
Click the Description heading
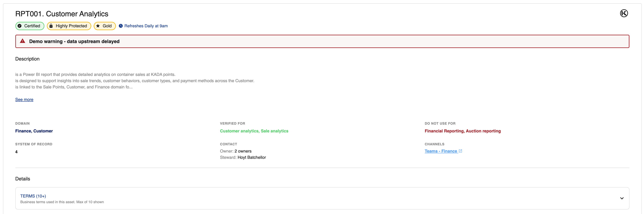tap(27, 59)
